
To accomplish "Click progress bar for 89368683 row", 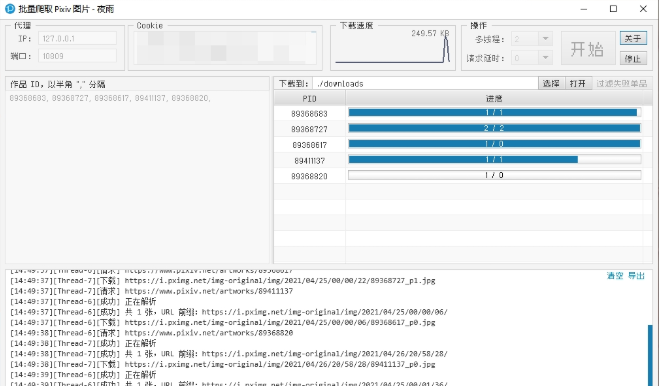I will (494, 112).
